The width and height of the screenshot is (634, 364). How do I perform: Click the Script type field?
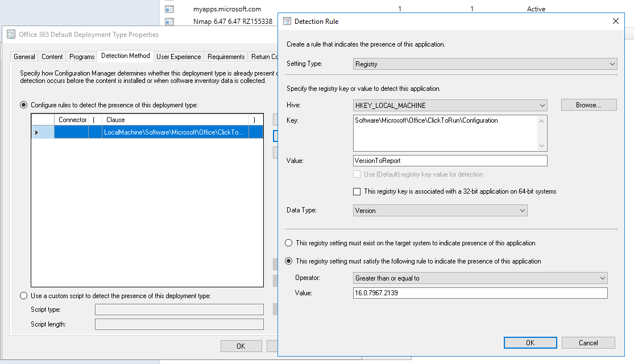click(x=179, y=309)
